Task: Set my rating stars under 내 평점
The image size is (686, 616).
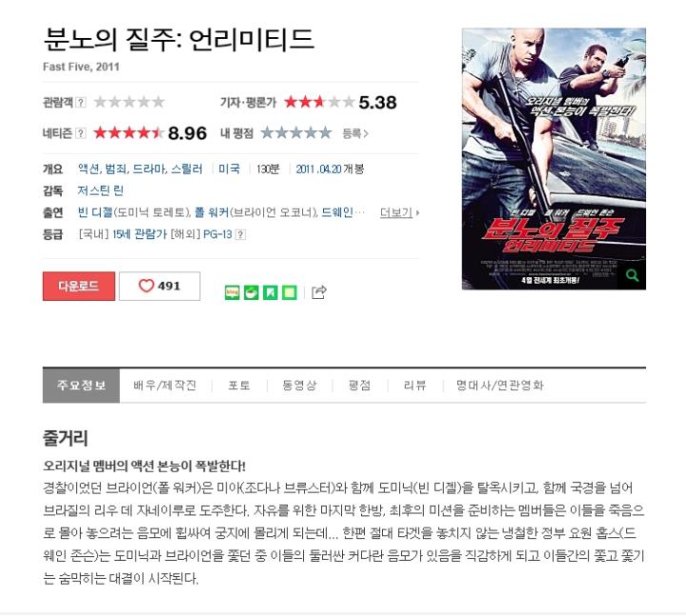Action: coord(295,133)
